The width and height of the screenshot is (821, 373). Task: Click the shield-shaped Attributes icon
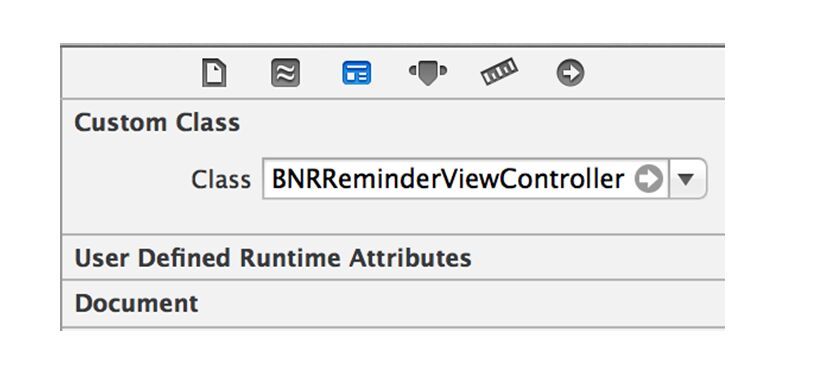tap(428, 72)
